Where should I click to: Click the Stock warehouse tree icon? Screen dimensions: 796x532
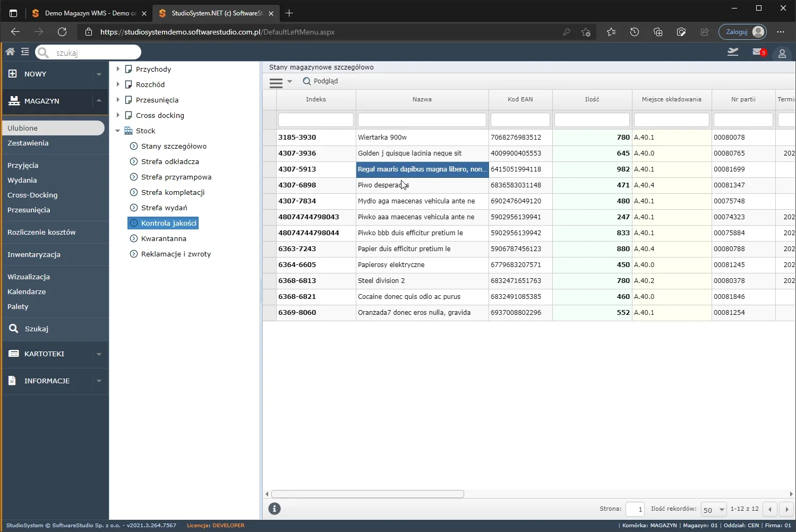pos(129,131)
